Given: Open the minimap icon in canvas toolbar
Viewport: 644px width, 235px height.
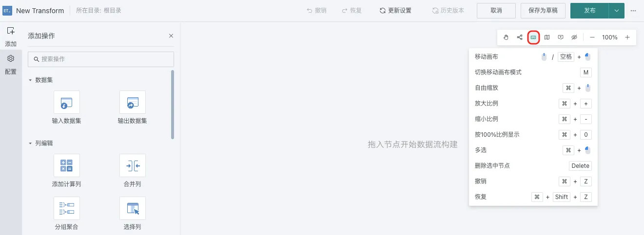Looking at the screenshot, I should (x=547, y=37).
